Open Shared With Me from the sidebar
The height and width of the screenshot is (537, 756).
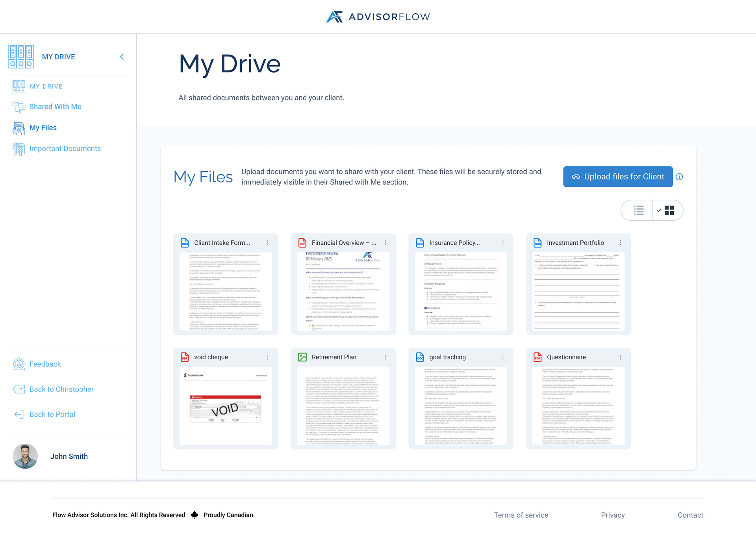coord(55,106)
